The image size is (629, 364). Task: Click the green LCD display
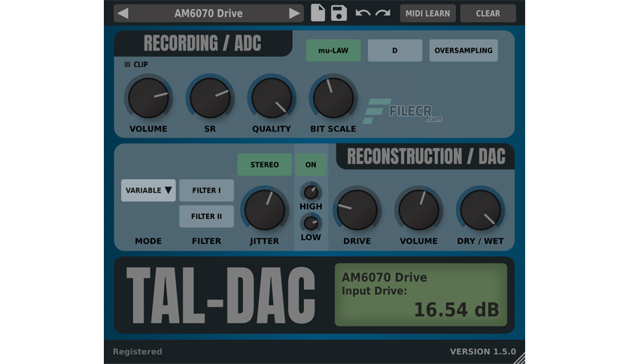click(421, 295)
